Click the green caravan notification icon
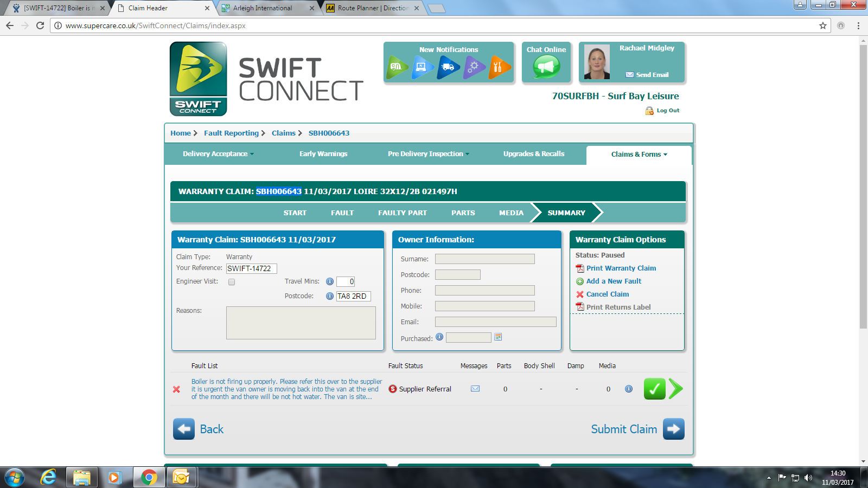Viewport: 868px width, 488px height. (397, 67)
